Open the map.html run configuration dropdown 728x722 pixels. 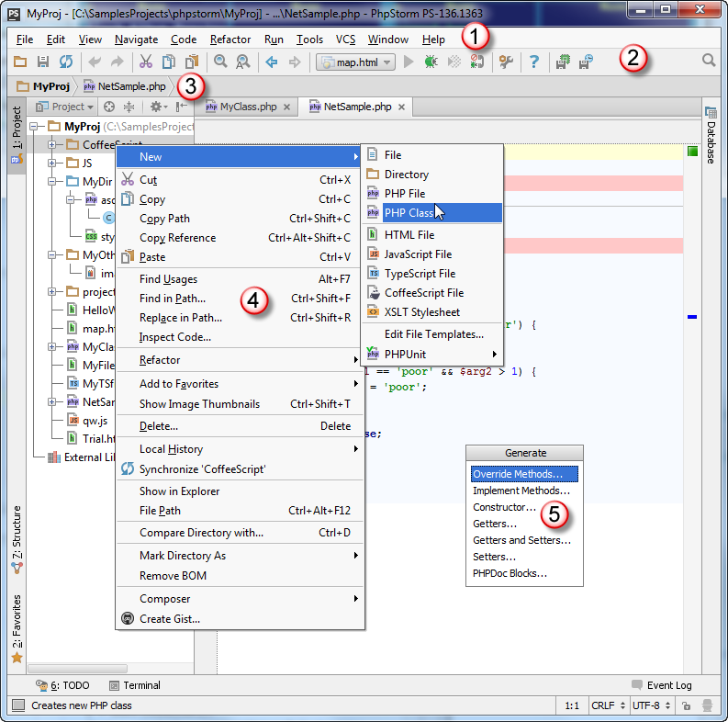[355, 62]
